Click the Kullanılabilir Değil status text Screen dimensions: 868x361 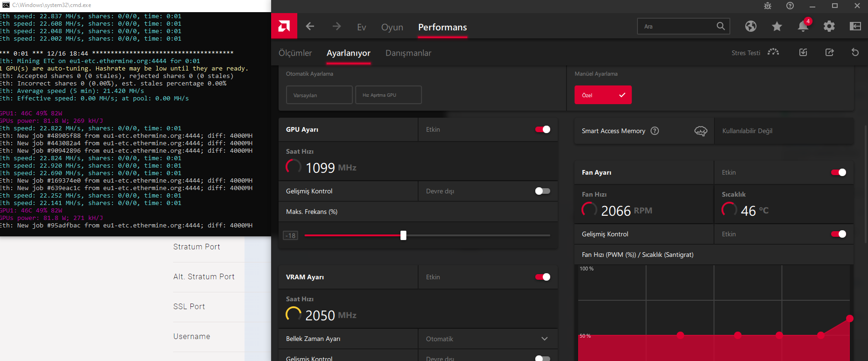pos(747,131)
